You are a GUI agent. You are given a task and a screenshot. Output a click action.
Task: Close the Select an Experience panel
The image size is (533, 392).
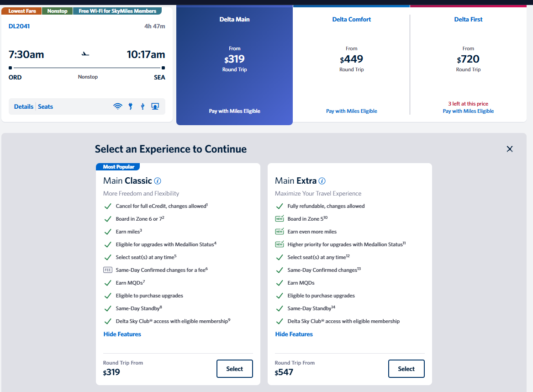tap(510, 149)
